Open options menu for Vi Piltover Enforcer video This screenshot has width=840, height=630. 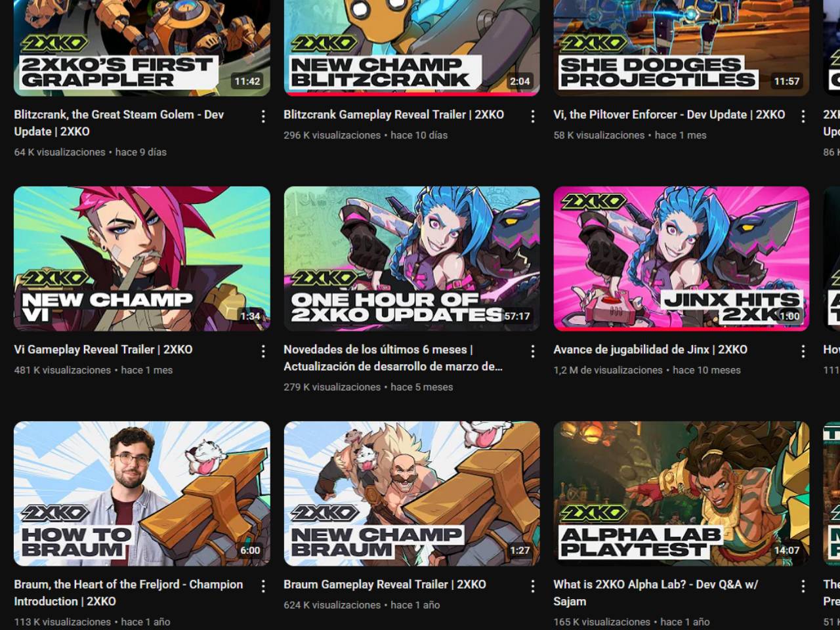coord(803,116)
